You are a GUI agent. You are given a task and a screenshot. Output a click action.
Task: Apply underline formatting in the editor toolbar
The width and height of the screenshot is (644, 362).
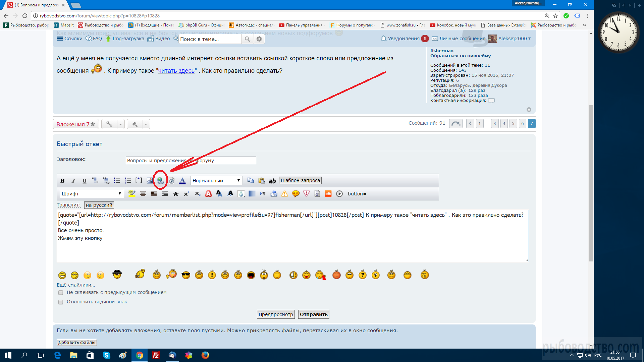tap(85, 181)
